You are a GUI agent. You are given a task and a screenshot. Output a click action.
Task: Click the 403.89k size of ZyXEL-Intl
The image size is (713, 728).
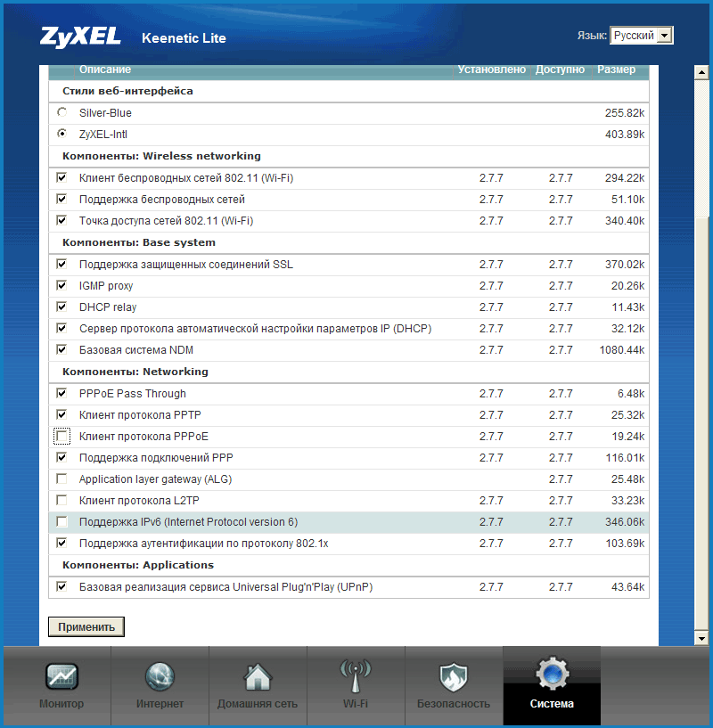coord(625,135)
